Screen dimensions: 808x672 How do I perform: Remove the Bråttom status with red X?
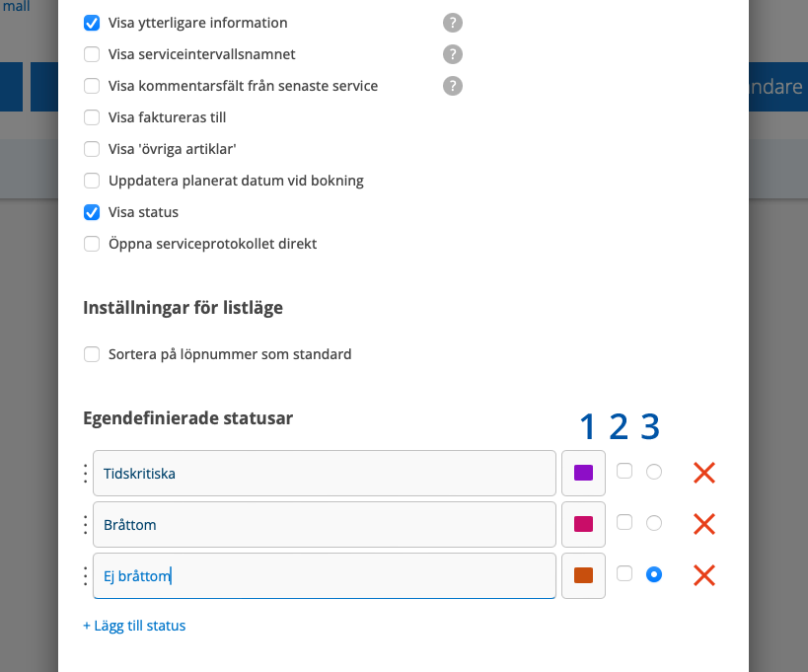click(703, 524)
